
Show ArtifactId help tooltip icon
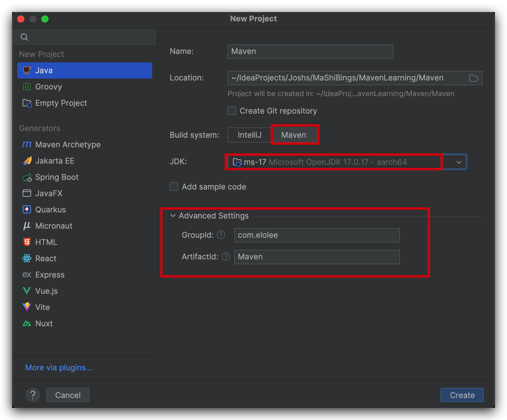coord(226,256)
